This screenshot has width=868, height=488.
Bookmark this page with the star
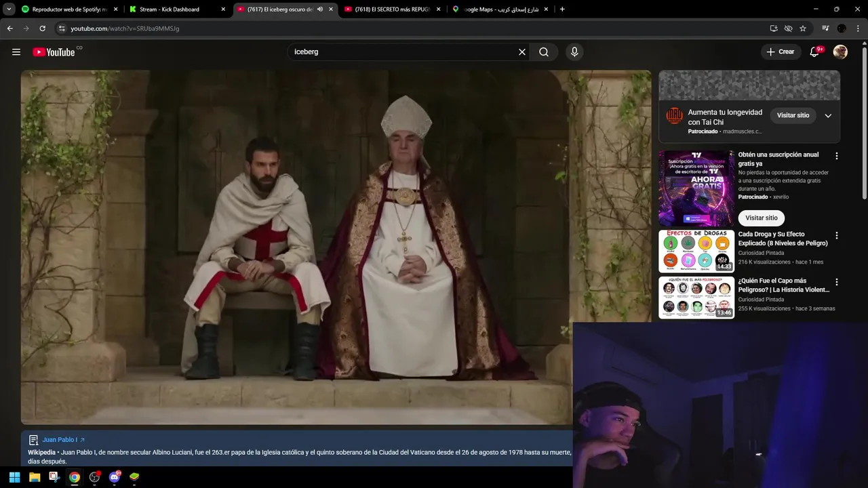coord(803,28)
